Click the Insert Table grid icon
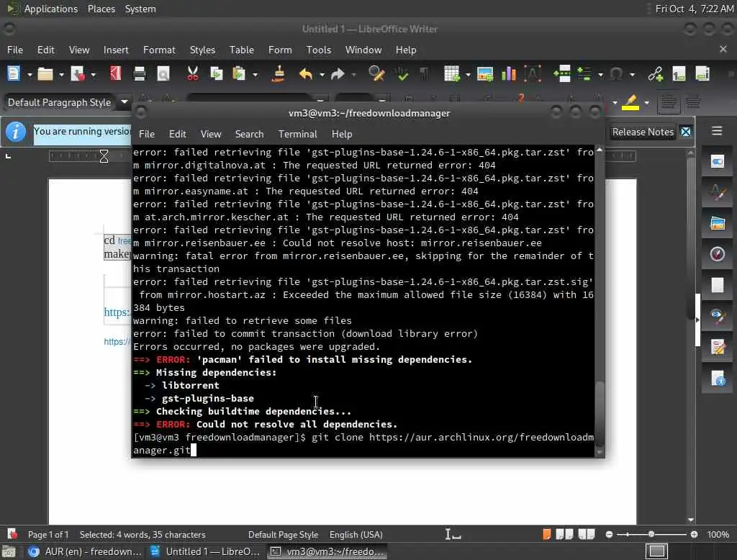The image size is (737, 560). click(x=451, y=74)
